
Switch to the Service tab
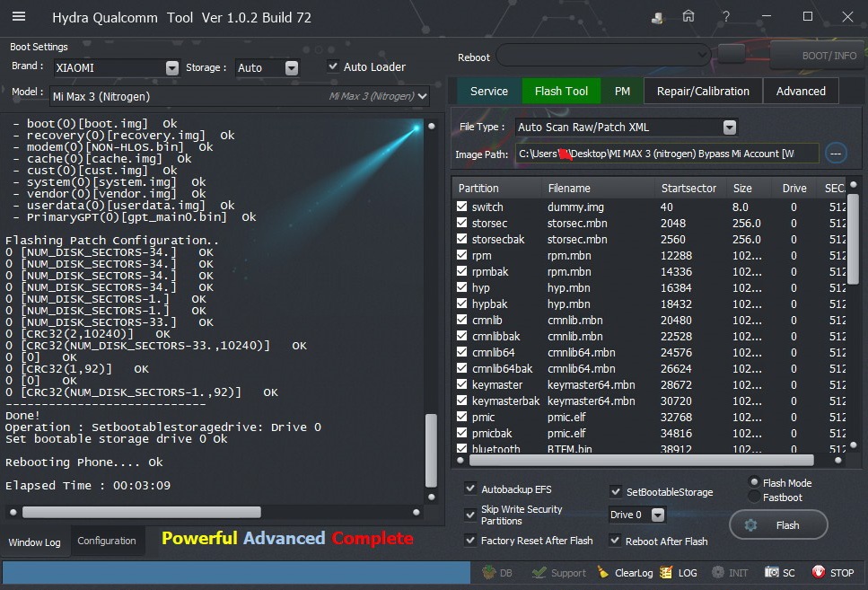(x=489, y=91)
